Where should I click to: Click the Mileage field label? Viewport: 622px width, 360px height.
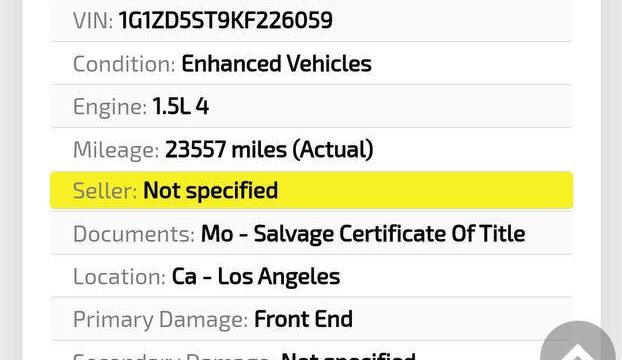pyautogui.click(x=116, y=150)
